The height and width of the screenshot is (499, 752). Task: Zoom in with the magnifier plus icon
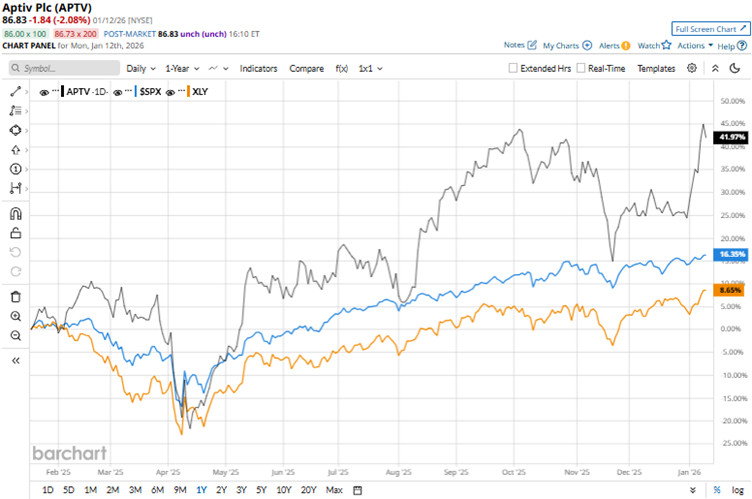(x=15, y=316)
